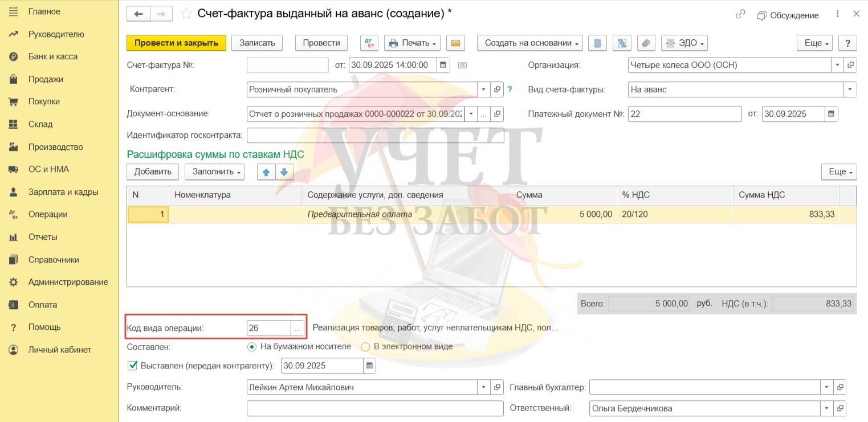The height and width of the screenshot is (422, 868).
Task: Open the Главное section in the sidebar
Action: [x=44, y=11]
